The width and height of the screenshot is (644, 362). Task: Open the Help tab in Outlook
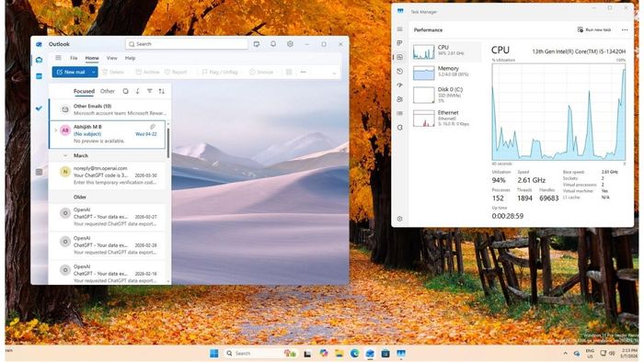click(131, 58)
